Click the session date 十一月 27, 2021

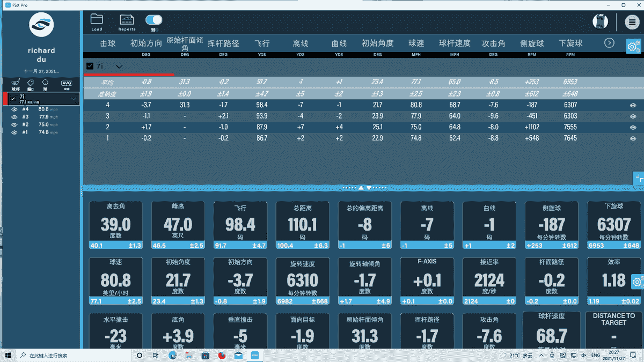[x=41, y=71]
